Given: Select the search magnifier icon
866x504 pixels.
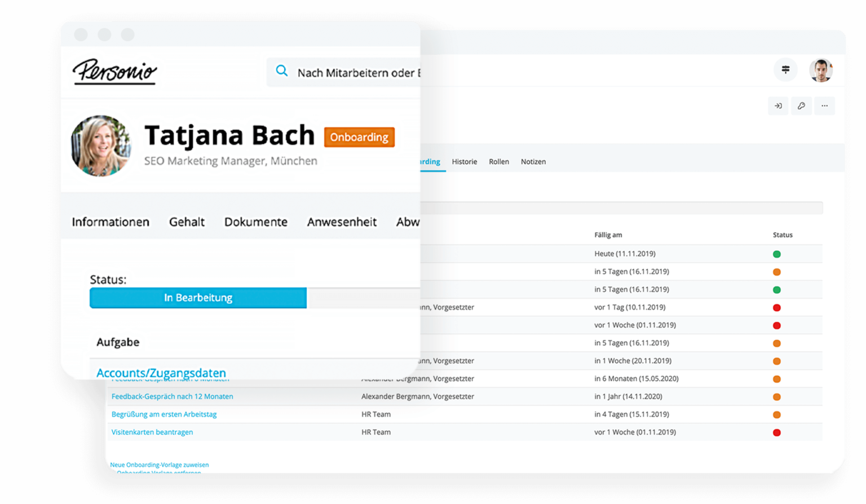Looking at the screenshot, I should (281, 70).
